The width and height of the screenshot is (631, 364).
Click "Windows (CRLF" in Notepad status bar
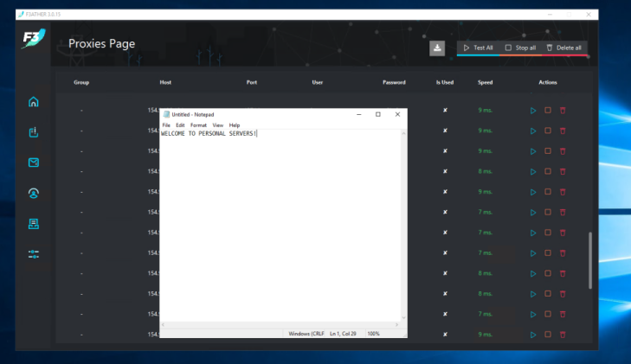tap(306, 334)
